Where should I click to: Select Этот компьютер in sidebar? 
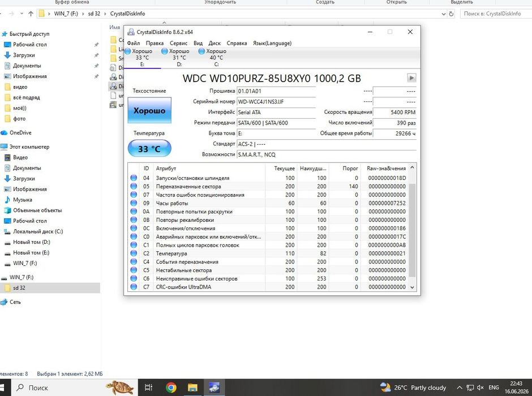click(x=29, y=147)
